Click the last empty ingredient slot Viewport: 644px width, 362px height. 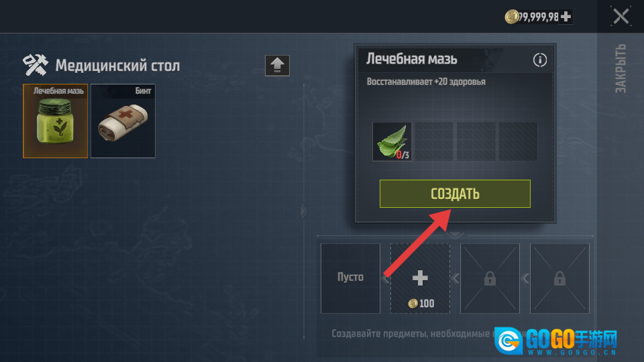click(518, 141)
